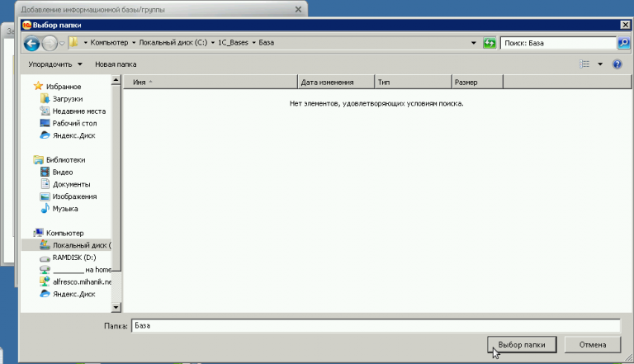Click 1C_Bases in the breadcrumb path
This screenshot has width=634, height=364.
(x=235, y=43)
